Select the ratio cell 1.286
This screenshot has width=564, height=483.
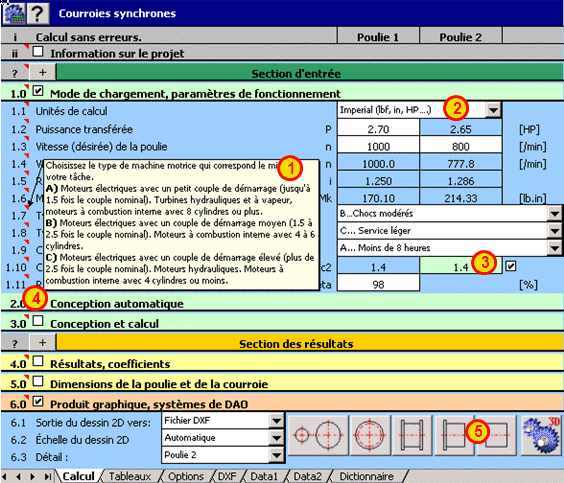tap(460, 181)
